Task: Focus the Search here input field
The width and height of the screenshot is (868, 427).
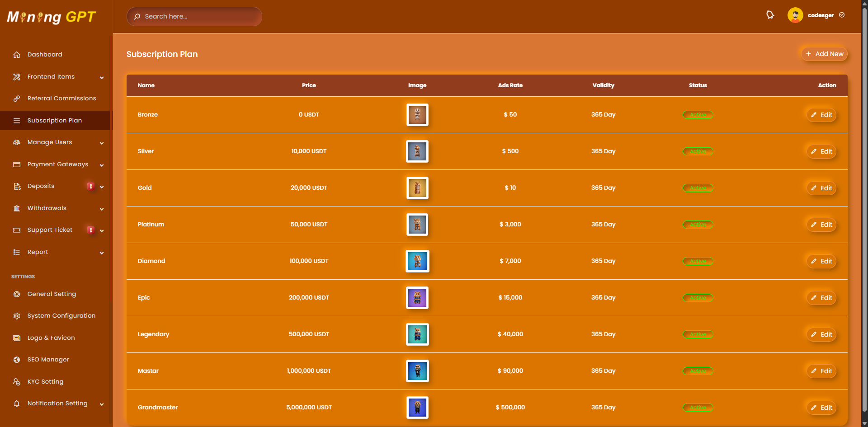Action: click(x=194, y=16)
